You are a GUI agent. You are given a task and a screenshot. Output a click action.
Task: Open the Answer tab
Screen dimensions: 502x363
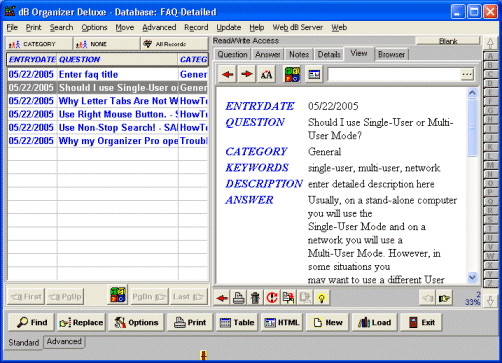pyautogui.click(x=268, y=54)
